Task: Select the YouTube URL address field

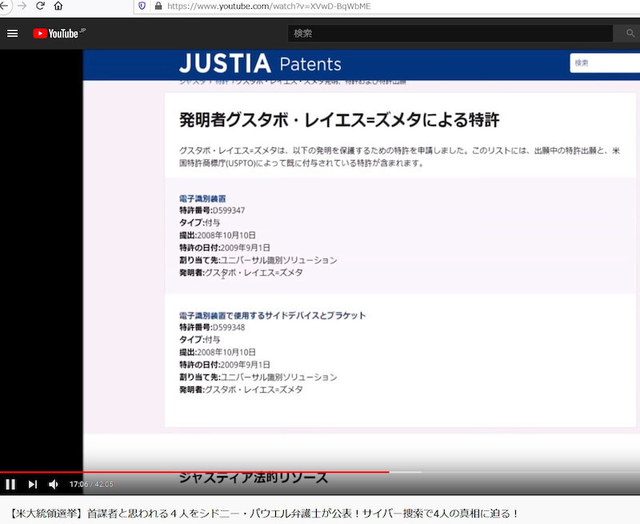Action: click(269, 6)
